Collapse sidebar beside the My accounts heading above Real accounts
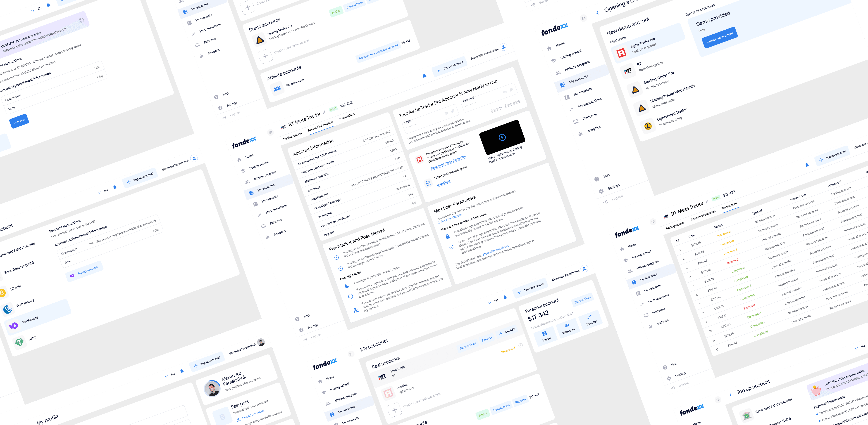 (351, 354)
